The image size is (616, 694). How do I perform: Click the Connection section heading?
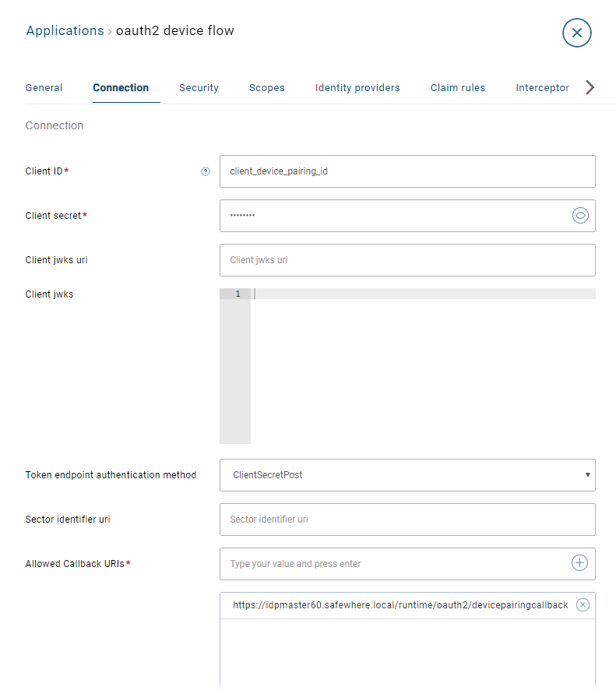pos(55,125)
